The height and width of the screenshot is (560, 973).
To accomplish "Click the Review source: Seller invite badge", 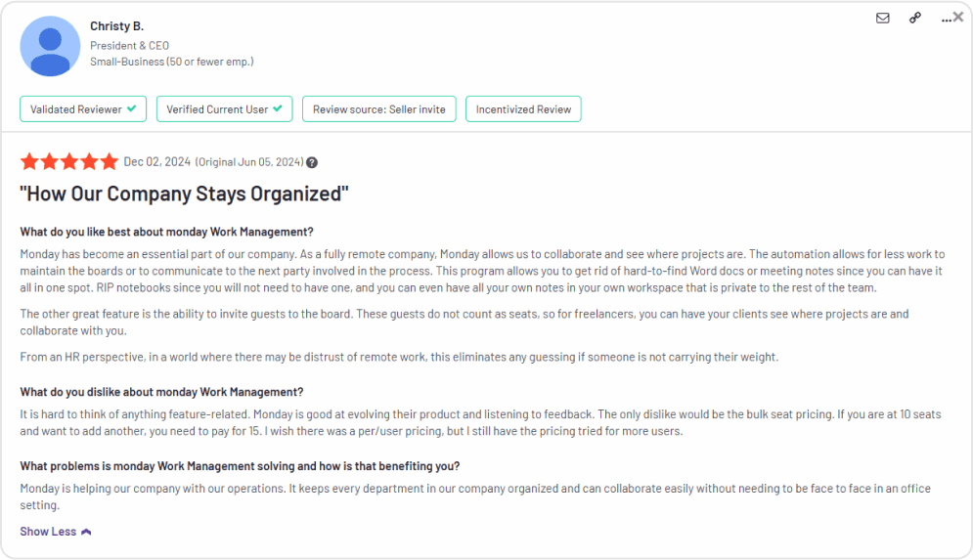I will point(379,109).
